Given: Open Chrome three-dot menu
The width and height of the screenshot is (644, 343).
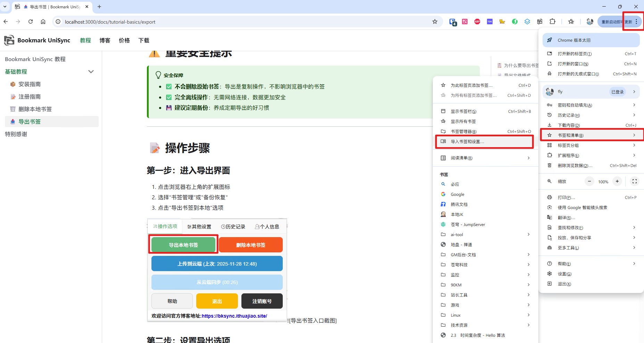Looking at the screenshot, I should point(636,22).
